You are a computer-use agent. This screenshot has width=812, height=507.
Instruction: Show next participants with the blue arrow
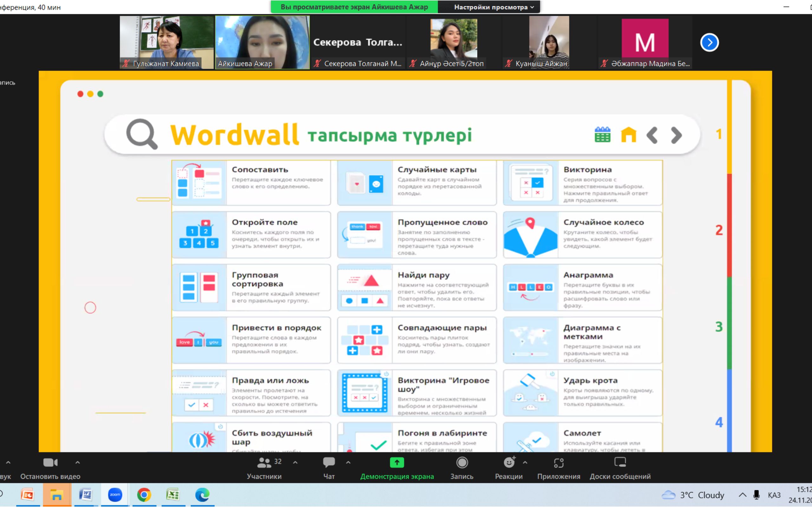click(709, 42)
